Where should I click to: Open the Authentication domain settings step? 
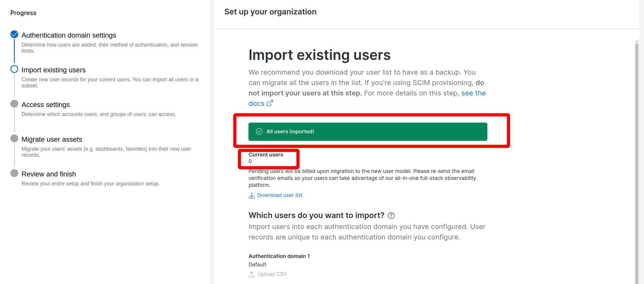point(69,35)
